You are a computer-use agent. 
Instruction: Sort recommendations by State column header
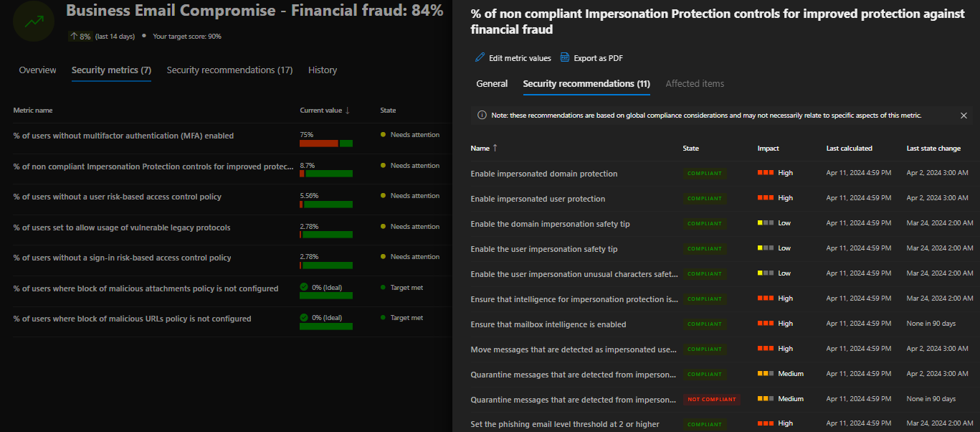tap(690, 149)
